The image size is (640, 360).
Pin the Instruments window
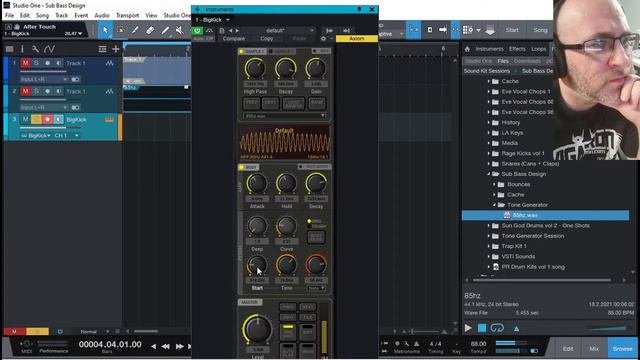pos(359,9)
